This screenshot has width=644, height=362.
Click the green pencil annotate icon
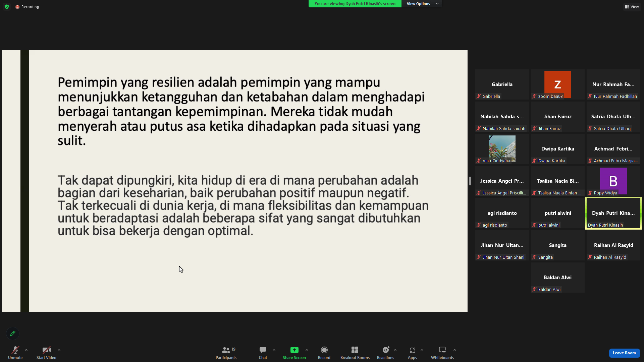pyautogui.click(x=13, y=333)
